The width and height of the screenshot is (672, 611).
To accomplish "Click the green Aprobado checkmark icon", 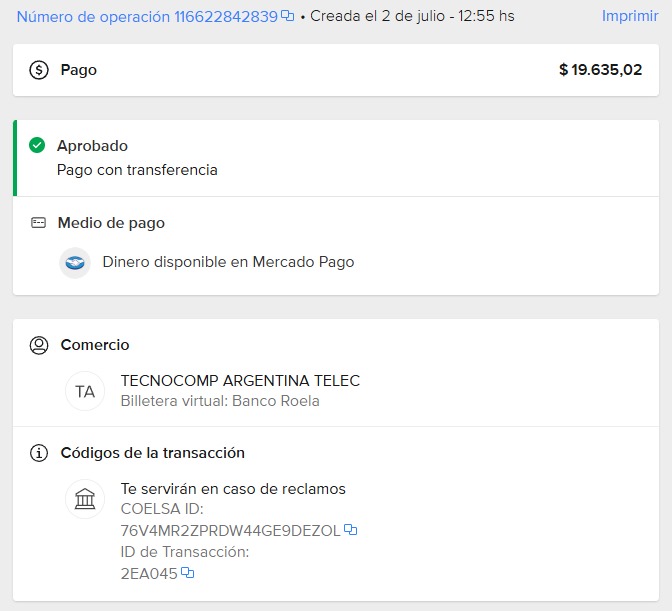I will click(x=37, y=146).
